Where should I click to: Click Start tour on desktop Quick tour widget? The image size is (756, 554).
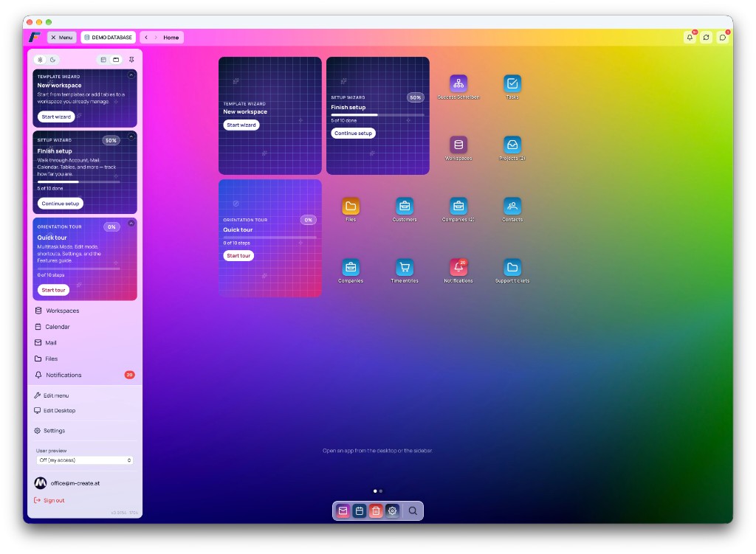pos(238,255)
